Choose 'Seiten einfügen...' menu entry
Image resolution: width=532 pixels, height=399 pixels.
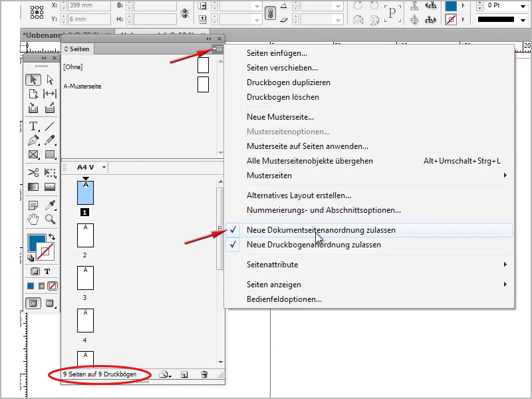277,53
